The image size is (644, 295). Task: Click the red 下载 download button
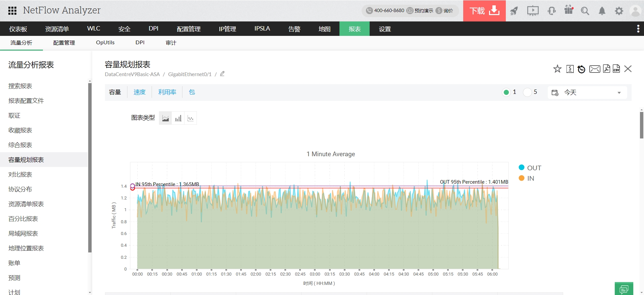click(484, 11)
